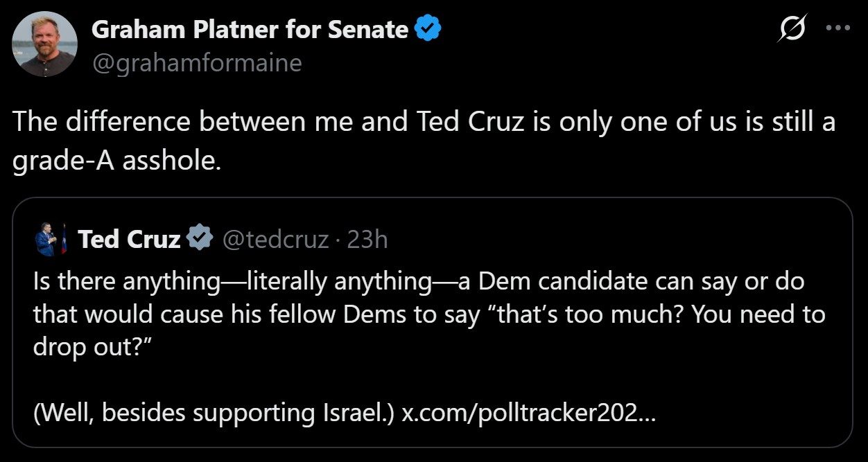
Task: Visit the @grahamformaine handle link
Action: (x=196, y=63)
